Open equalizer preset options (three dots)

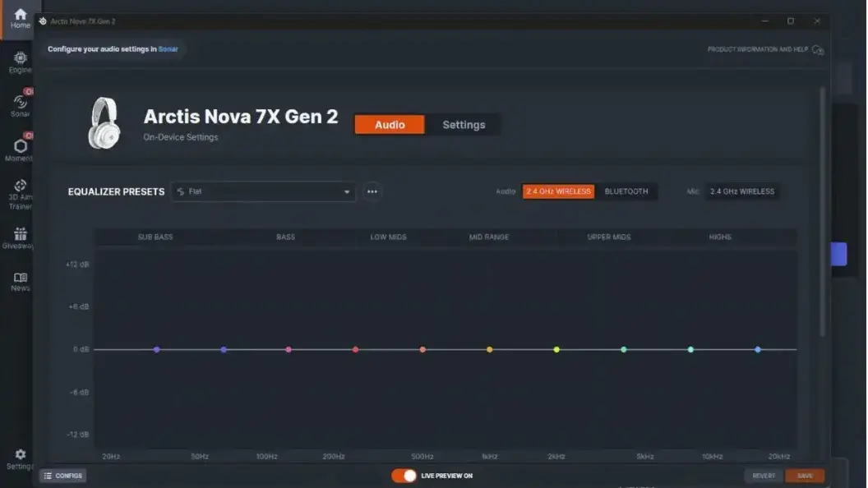[x=372, y=191]
